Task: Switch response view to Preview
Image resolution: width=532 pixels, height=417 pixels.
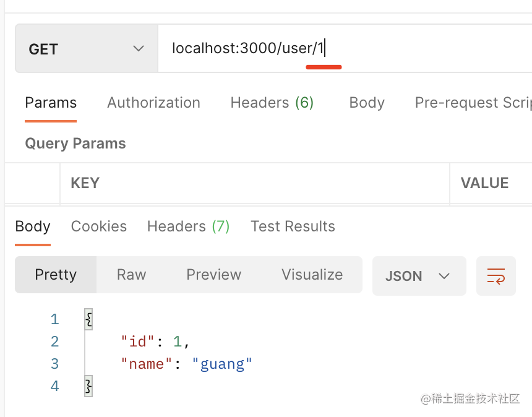Action: (213, 275)
